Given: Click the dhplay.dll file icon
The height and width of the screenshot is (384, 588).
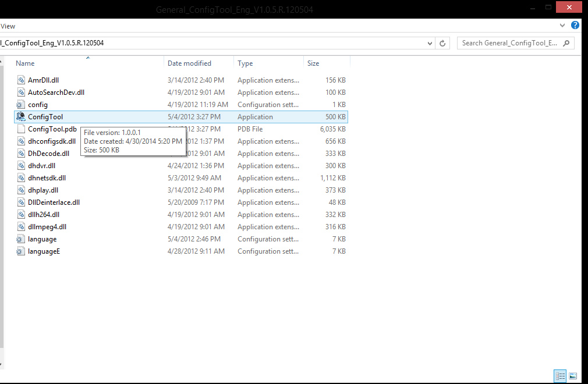Looking at the screenshot, I should [21, 190].
